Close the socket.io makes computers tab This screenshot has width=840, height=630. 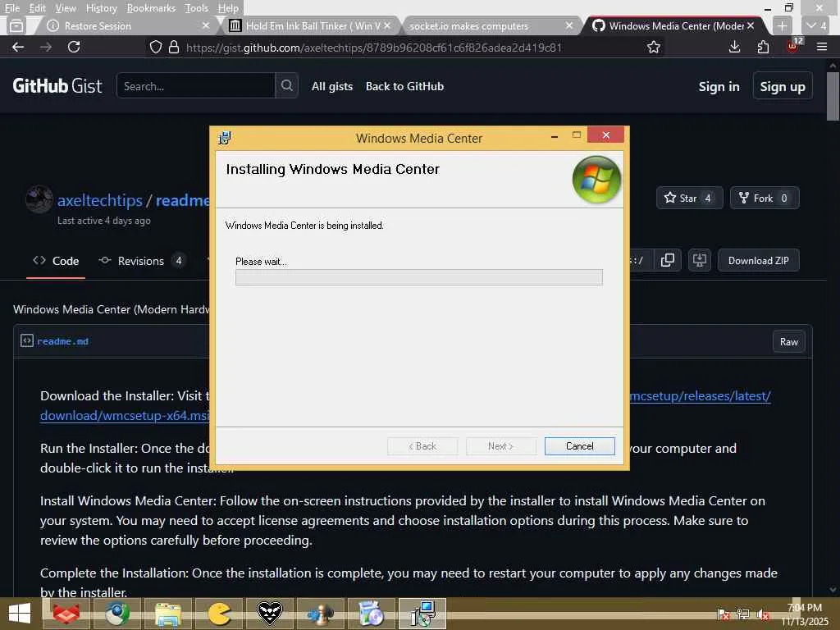(569, 25)
